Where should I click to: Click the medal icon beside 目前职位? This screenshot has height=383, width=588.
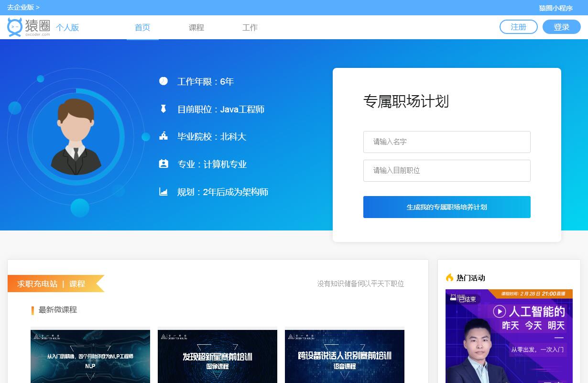coord(163,109)
